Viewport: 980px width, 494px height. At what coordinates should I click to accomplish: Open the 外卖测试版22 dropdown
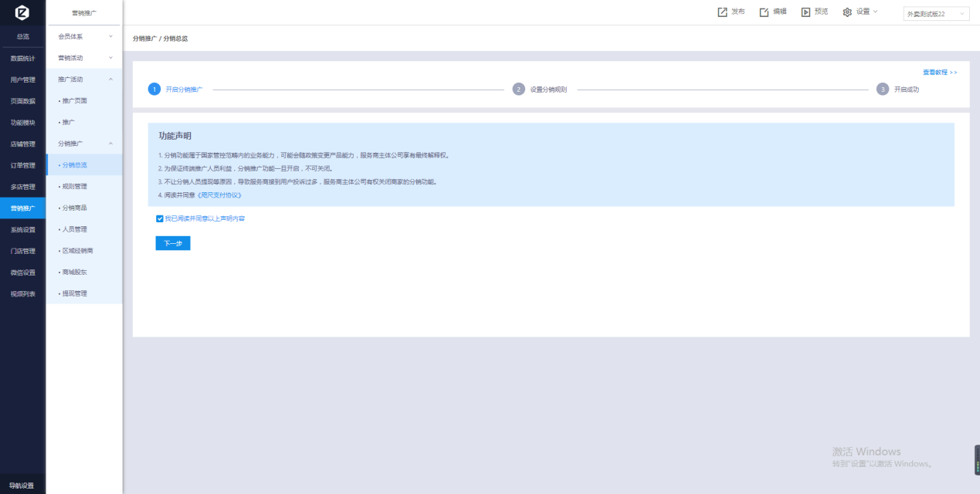(x=936, y=14)
